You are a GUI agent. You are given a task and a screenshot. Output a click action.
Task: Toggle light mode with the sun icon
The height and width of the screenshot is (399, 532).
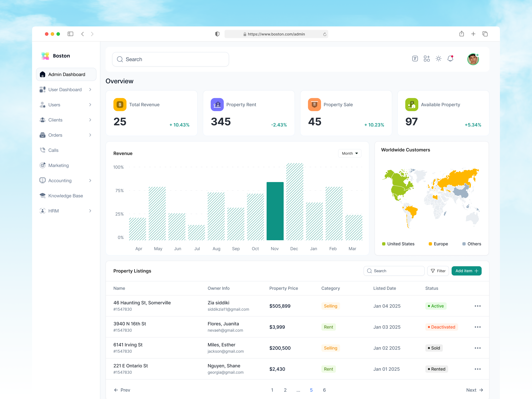click(x=439, y=59)
